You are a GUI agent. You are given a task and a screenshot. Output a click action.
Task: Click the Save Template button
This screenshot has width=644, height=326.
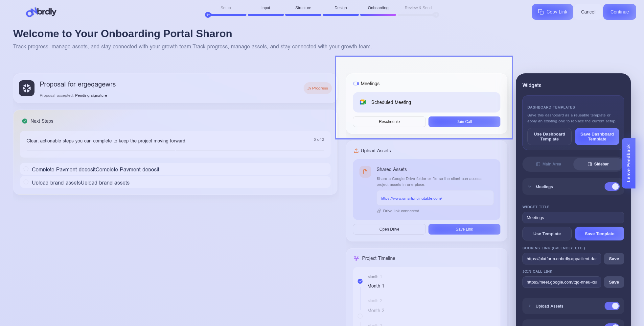pos(599,234)
